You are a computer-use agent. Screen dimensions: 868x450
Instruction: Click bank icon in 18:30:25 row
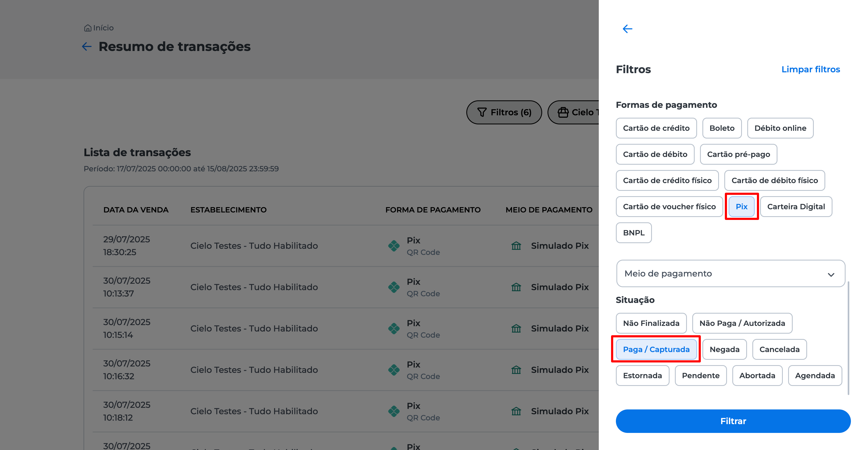coord(516,246)
